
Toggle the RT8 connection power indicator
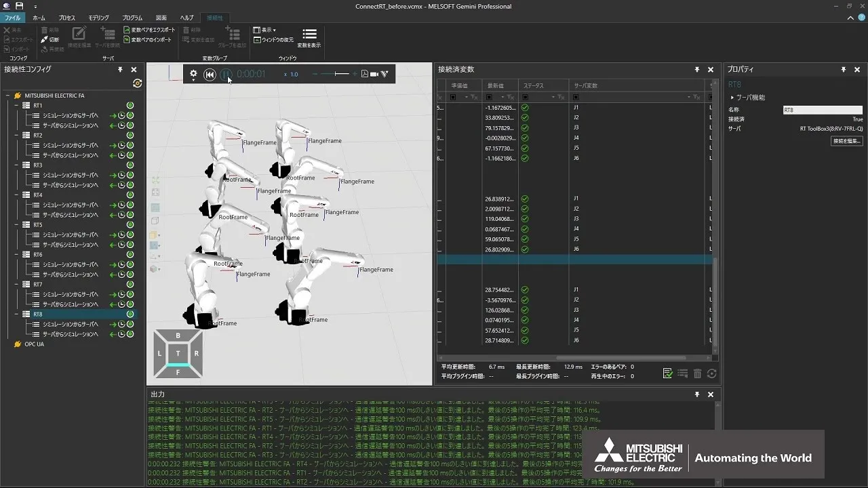point(130,314)
